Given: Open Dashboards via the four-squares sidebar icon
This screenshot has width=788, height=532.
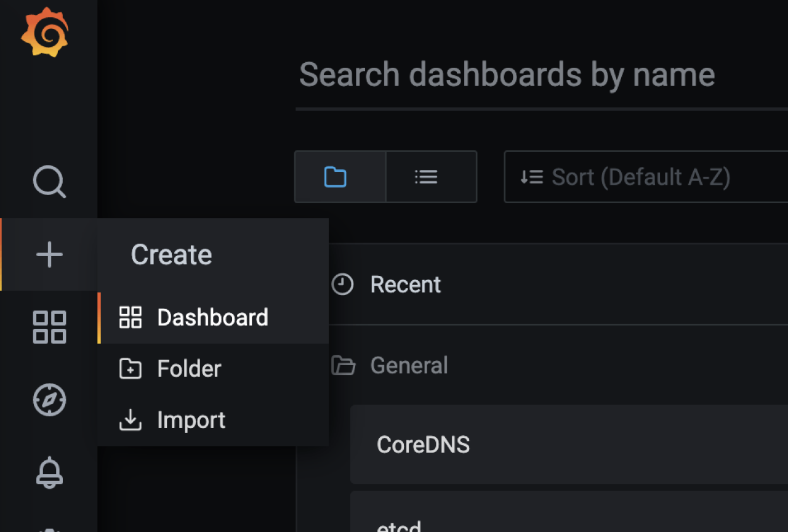Looking at the screenshot, I should (x=49, y=326).
